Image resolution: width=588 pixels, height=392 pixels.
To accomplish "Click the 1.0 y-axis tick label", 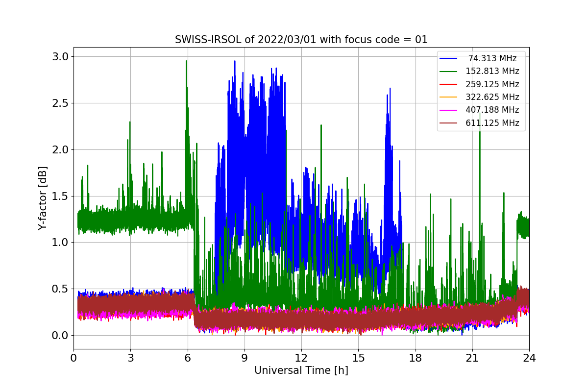I will (60, 243).
